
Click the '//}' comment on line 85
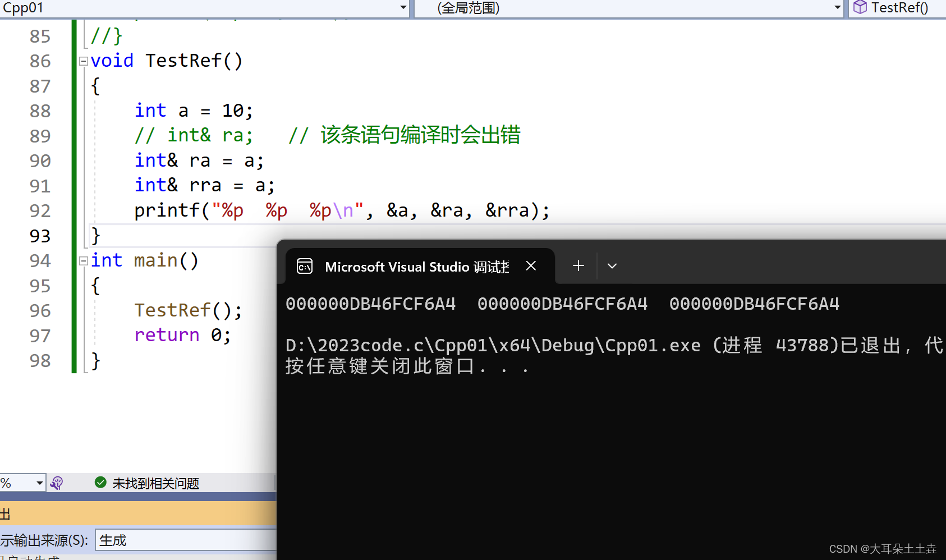[x=106, y=36]
